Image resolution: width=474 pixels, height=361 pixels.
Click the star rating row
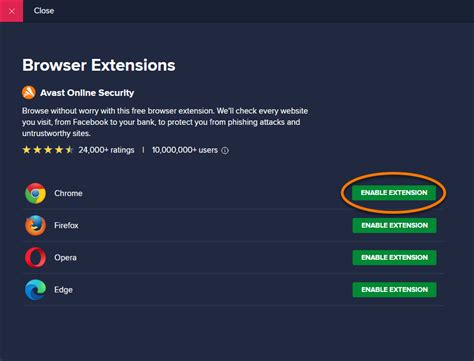(48, 150)
